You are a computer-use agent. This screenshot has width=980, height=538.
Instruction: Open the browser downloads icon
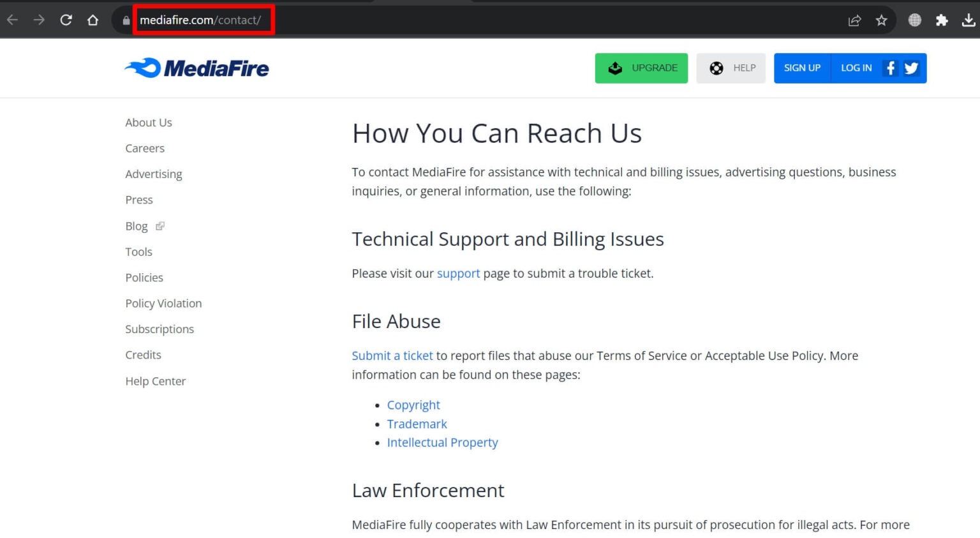pyautogui.click(x=970, y=20)
